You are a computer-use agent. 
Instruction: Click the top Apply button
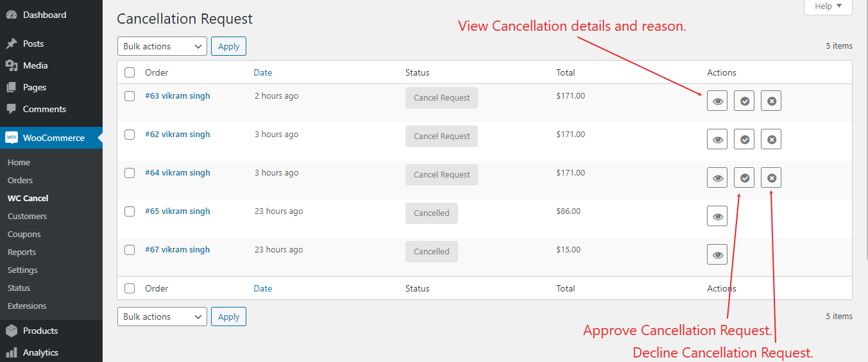click(228, 46)
